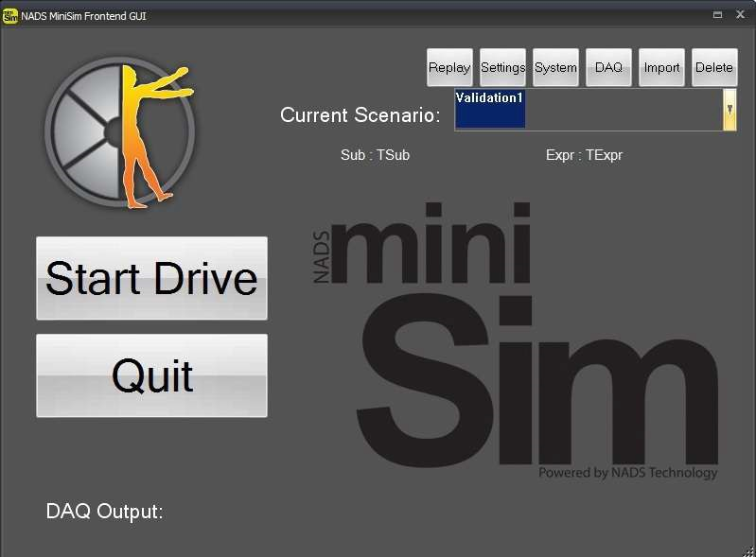Click the empty area of scenario combo box
Screen dimensions: 756x557
[623, 110]
